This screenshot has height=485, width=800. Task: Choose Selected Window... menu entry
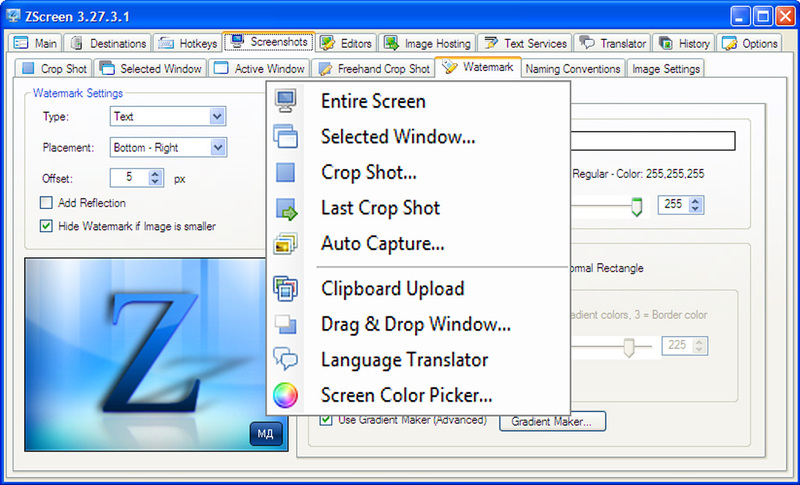tap(418, 137)
